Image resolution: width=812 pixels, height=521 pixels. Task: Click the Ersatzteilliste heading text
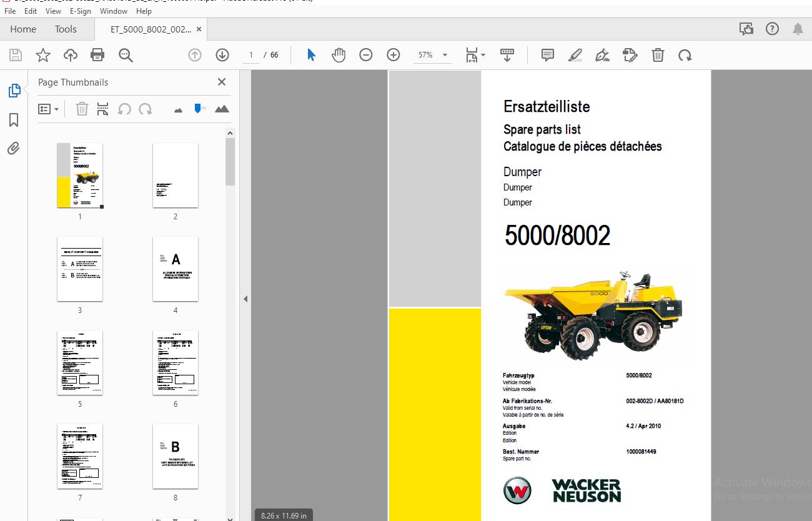[547, 107]
